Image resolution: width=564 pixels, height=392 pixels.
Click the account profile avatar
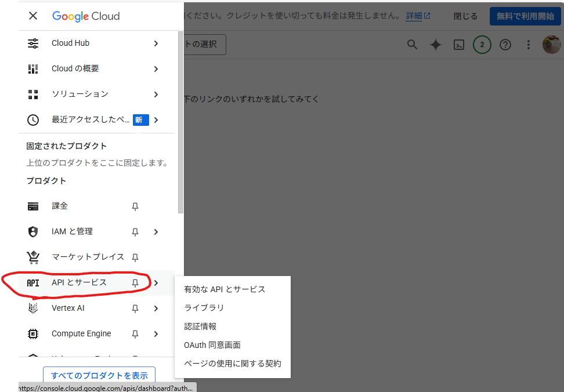click(x=552, y=45)
